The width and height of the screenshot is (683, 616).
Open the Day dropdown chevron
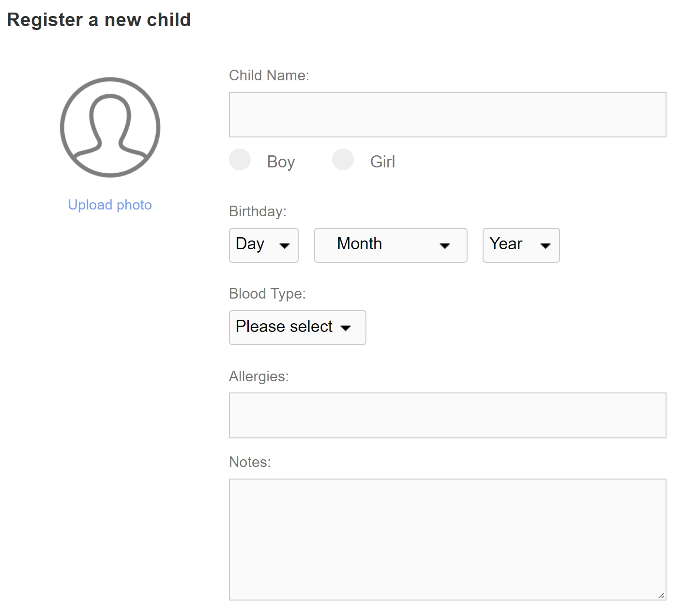click(285, 245)
